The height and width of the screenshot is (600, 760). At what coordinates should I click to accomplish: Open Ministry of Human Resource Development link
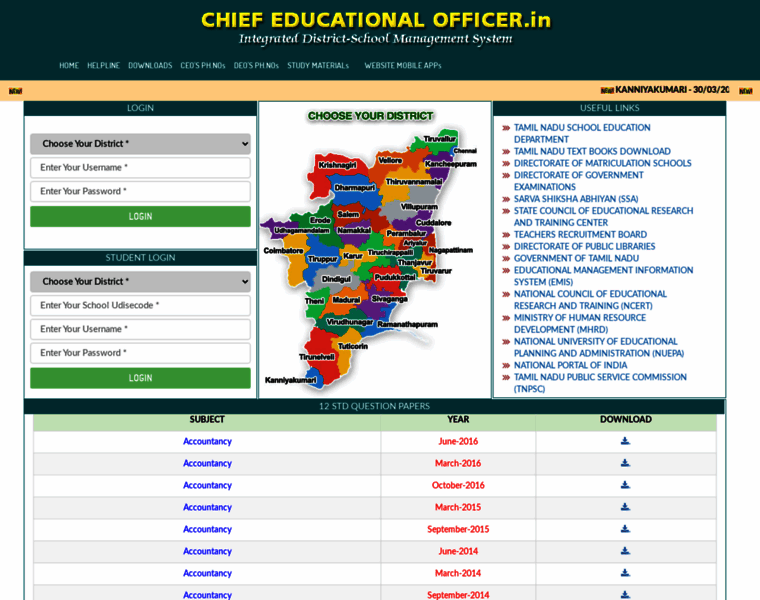580,323
